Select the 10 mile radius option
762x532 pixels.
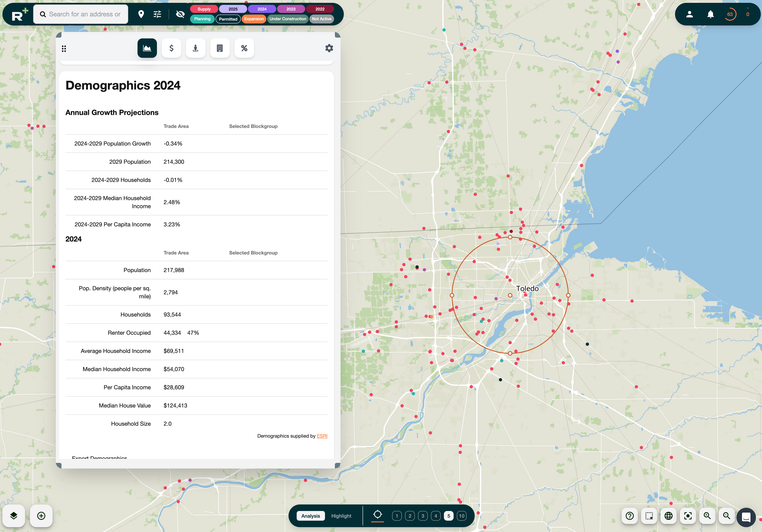(x=461, y=516)
